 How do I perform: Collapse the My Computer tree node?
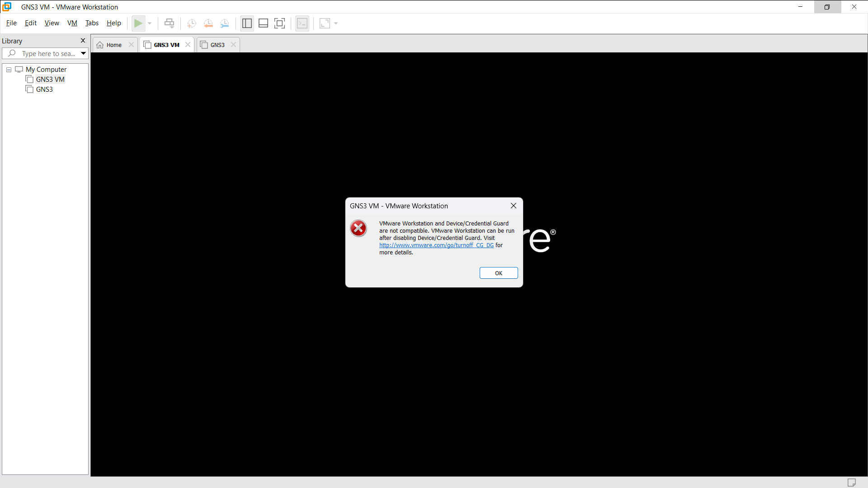tap(8, 70)
